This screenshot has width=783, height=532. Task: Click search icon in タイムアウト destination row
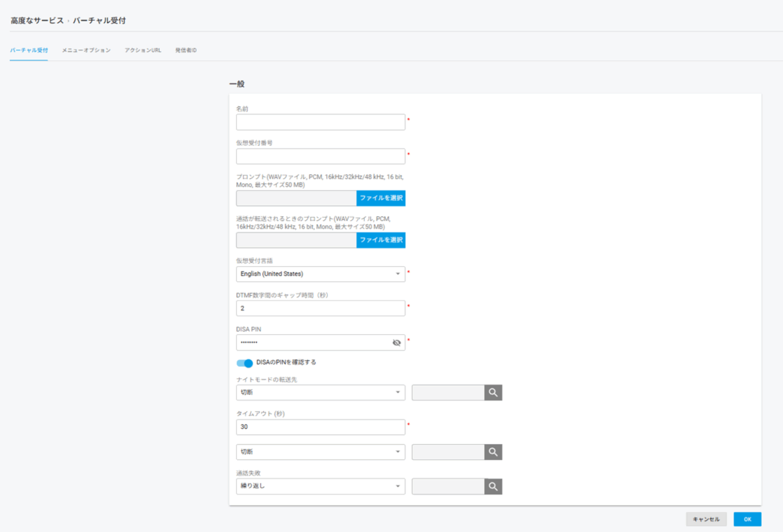pyautogui.click(x=493, y=452)
